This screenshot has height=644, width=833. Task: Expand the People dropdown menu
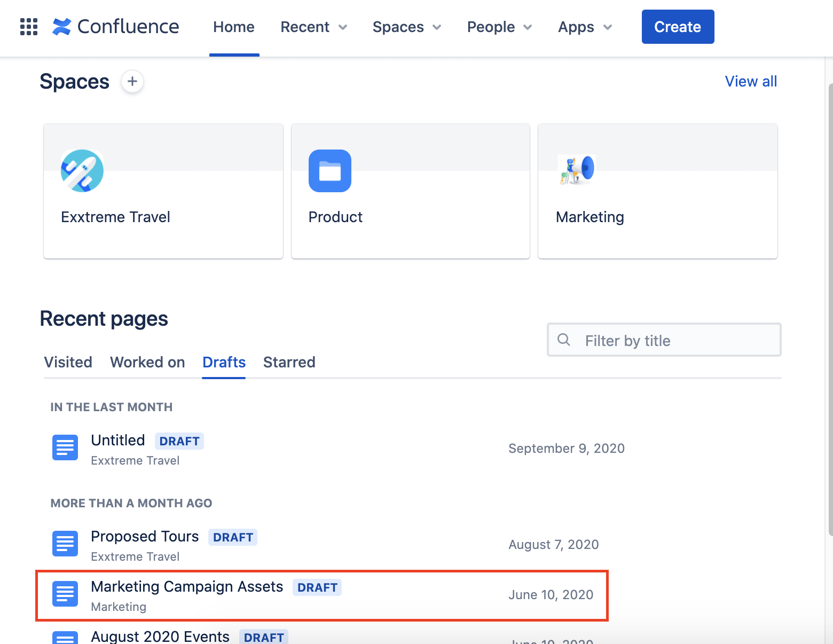point(500,27)
